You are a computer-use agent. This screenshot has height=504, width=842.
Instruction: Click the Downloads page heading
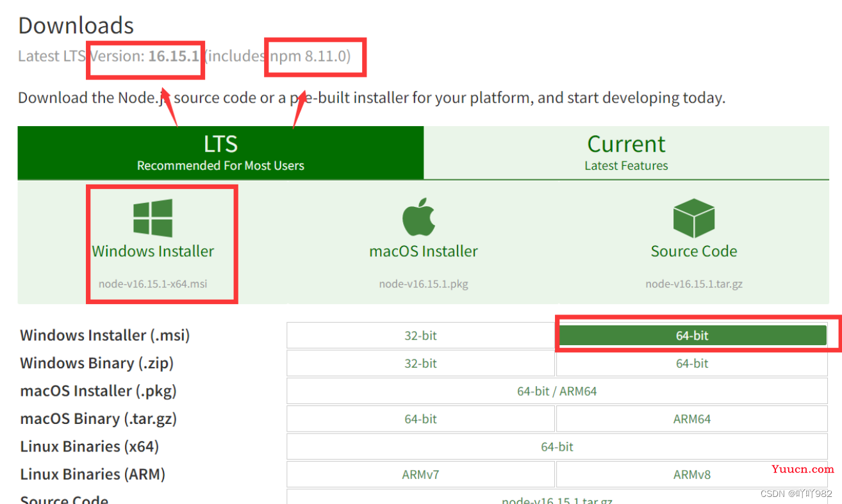tap(76, 26)
